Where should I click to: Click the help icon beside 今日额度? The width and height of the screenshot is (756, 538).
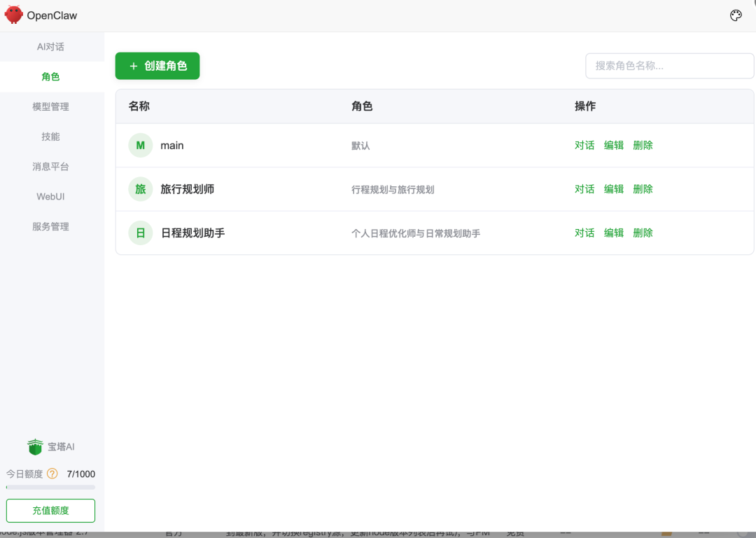click(51, 474)
